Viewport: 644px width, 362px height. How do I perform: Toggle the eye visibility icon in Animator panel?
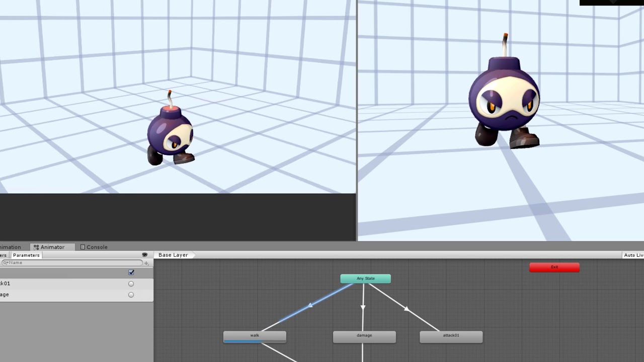coord(145,255)
